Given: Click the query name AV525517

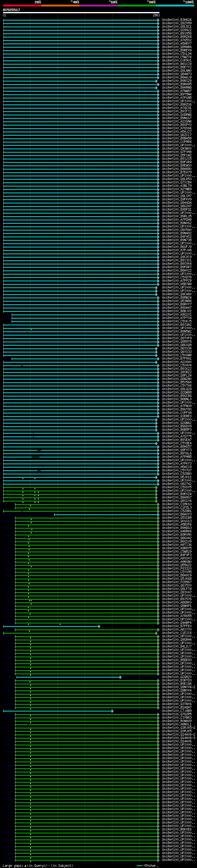Looking at the screenshot, I should click(x=11, y=10).
